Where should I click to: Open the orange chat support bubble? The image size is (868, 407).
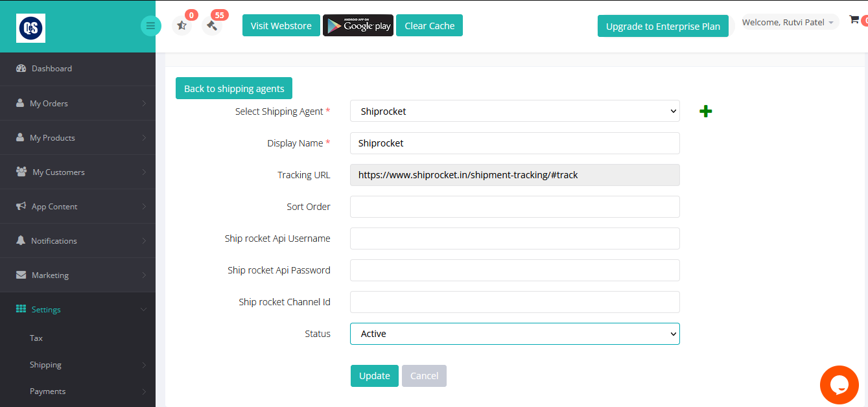[839, 385]
